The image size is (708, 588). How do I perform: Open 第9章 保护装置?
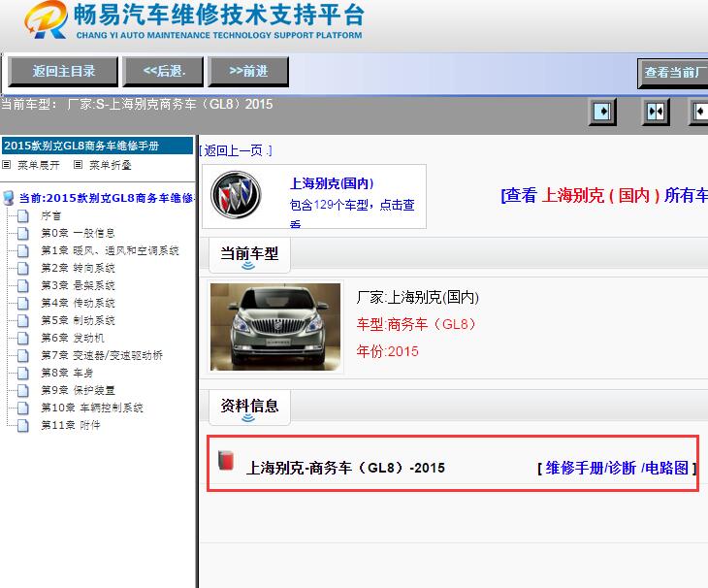78,390
